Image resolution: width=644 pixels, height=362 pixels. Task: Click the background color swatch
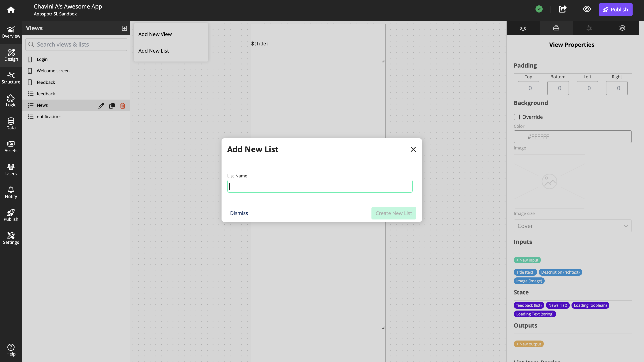[520, 137]
